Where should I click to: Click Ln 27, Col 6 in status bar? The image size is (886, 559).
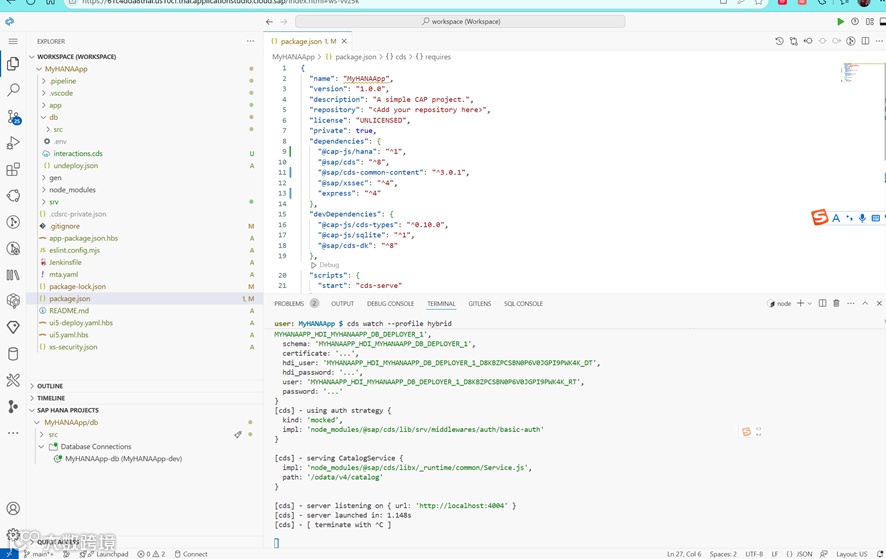pos(684,554)
